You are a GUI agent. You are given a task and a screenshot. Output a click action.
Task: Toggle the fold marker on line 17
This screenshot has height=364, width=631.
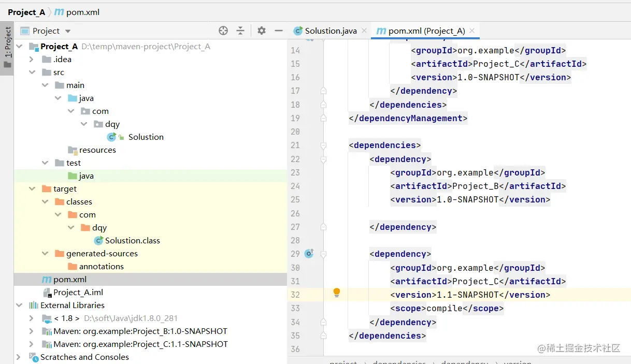(x=323, y=91)
